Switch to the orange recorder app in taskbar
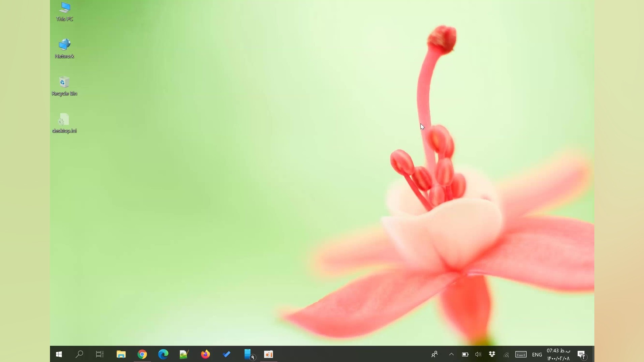 pos(269,354)
